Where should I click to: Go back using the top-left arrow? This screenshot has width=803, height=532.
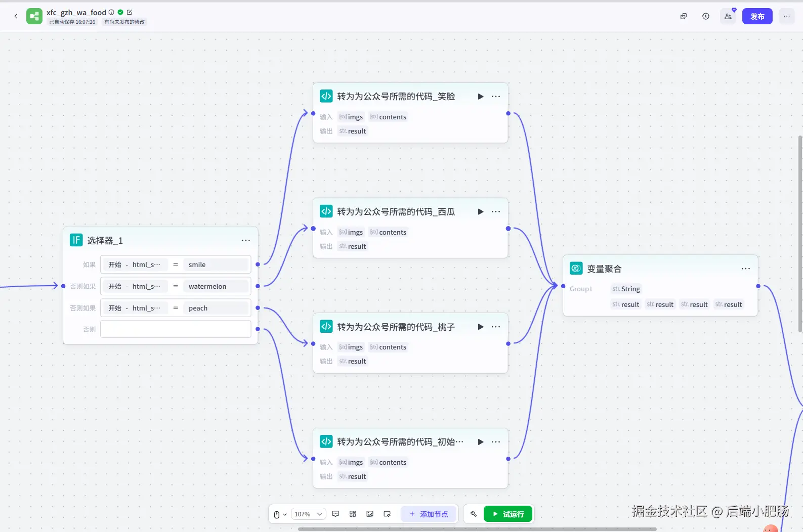coord(16,16)
